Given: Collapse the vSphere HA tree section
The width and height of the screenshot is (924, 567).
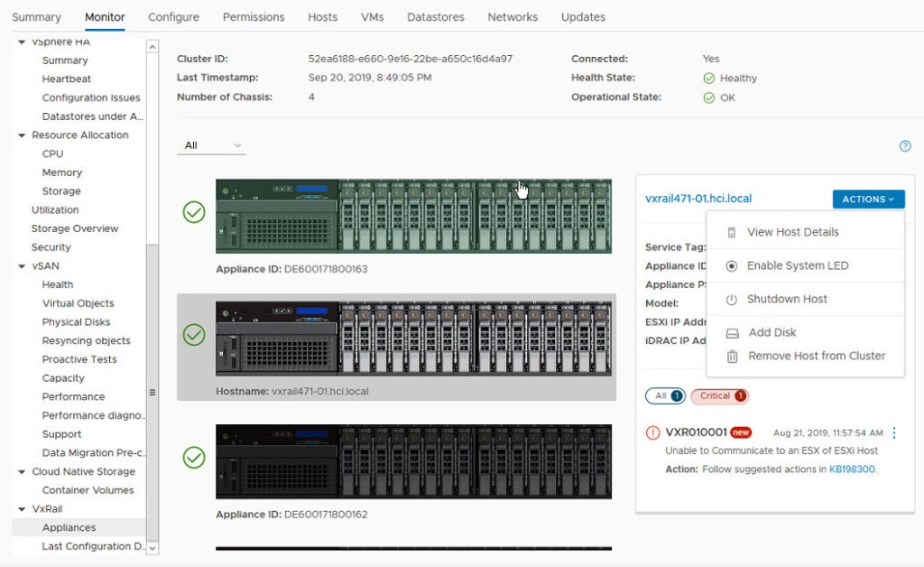Looking at the screenshot, I should [22, 42].
